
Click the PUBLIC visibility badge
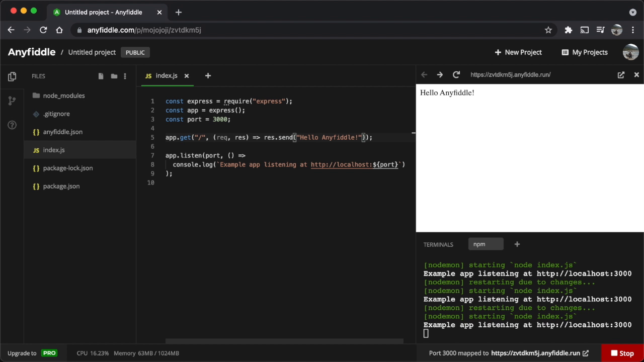tap(135, 52)
